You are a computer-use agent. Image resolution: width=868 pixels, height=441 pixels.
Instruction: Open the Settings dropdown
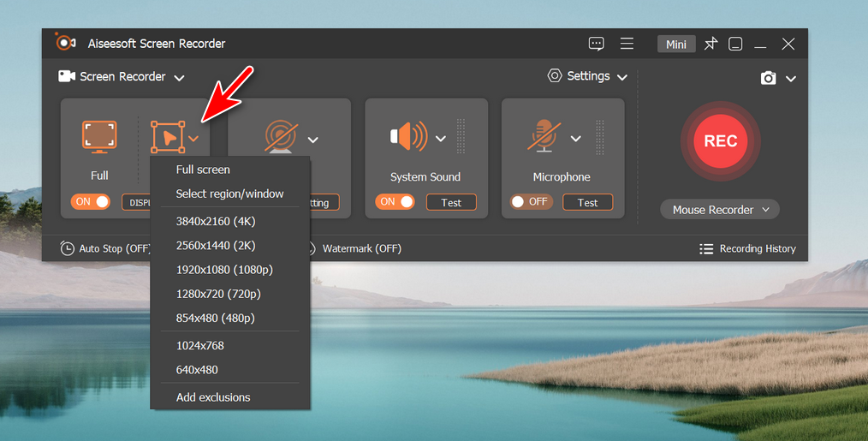point(588,76)
